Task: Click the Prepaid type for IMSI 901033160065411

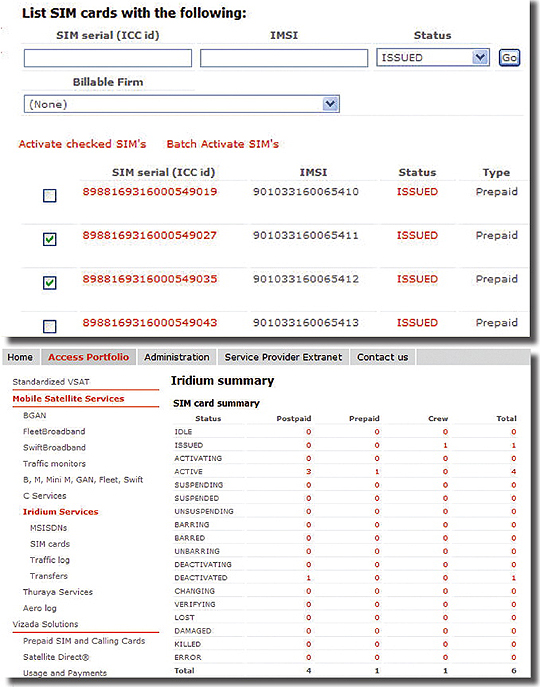Action: tap(497, 236)
